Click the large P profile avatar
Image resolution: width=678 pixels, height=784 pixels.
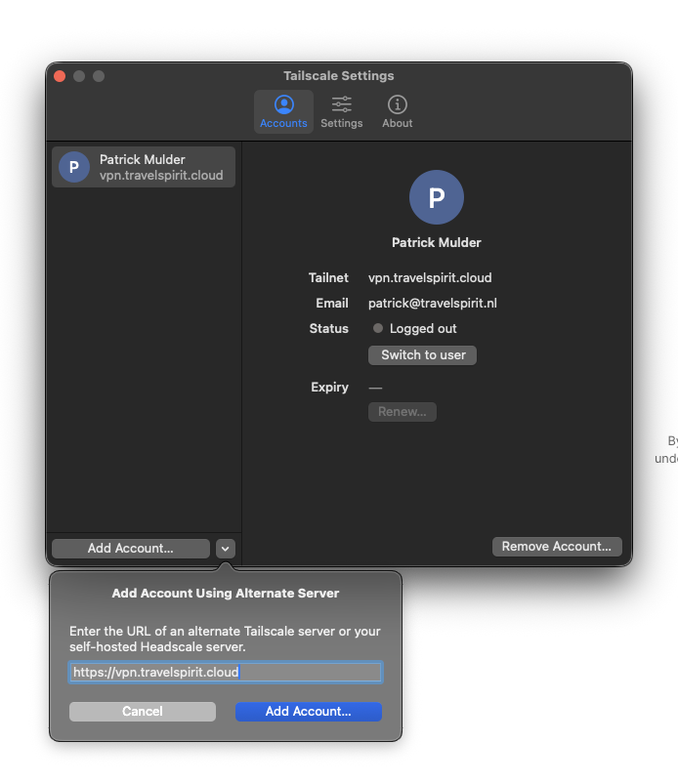tap(436, 197)
